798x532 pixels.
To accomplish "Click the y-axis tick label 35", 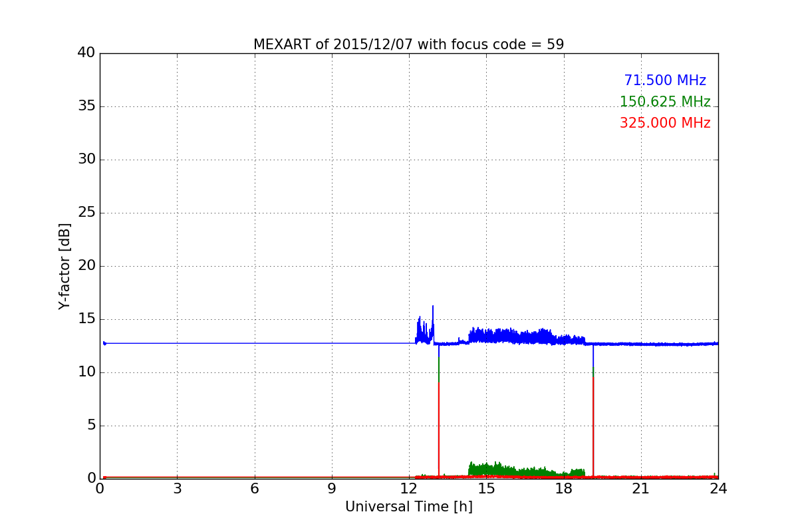I will 86,106.
